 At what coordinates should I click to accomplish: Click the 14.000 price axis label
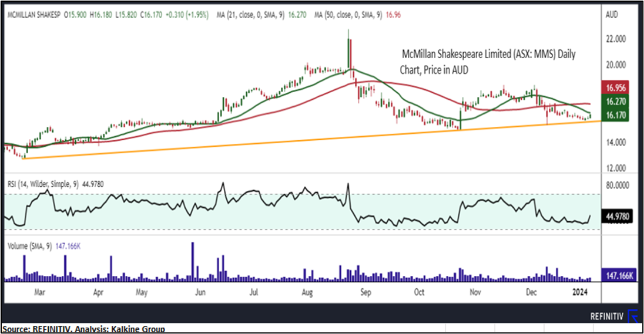[x=616, y=143]
